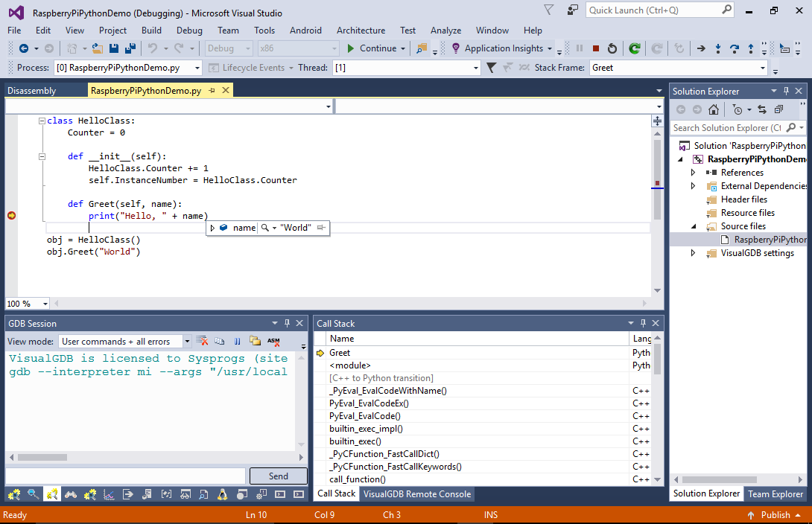Click the editor vertical scrollbar

(657, 212)
